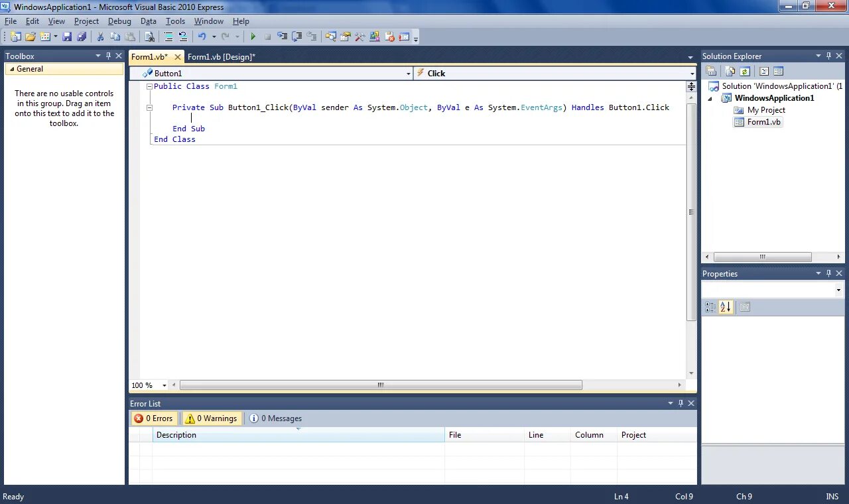Screen dimensions: 849x504
Task: Click View Code icon in Solution Explorer
Action: pyautogui.click(x=764, y=71)
